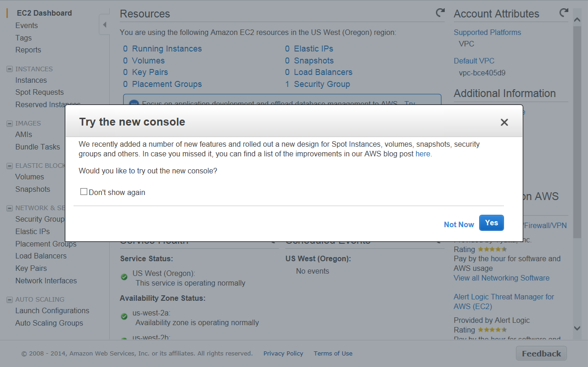Enable the 'Don't show again' checkbox
588x367 pixels.
point(84,192)
